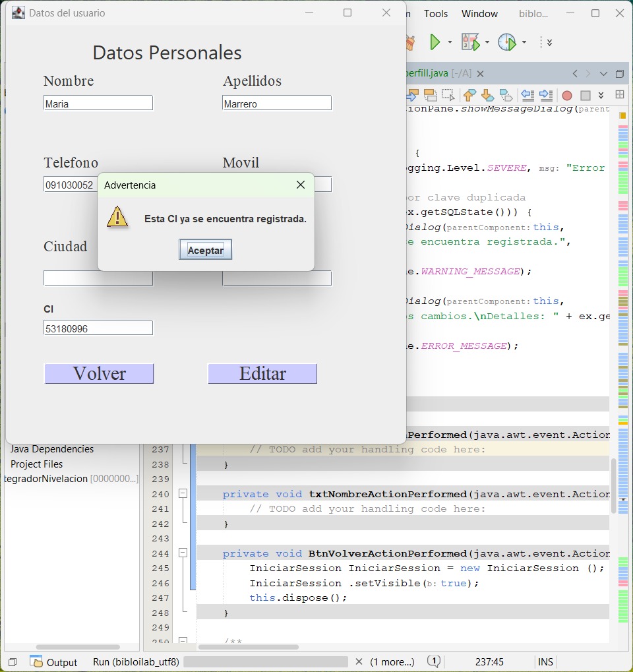The height and width of the screenshot is (672, 633).
Task: Click the Editar button
Action: pos(262,374)
